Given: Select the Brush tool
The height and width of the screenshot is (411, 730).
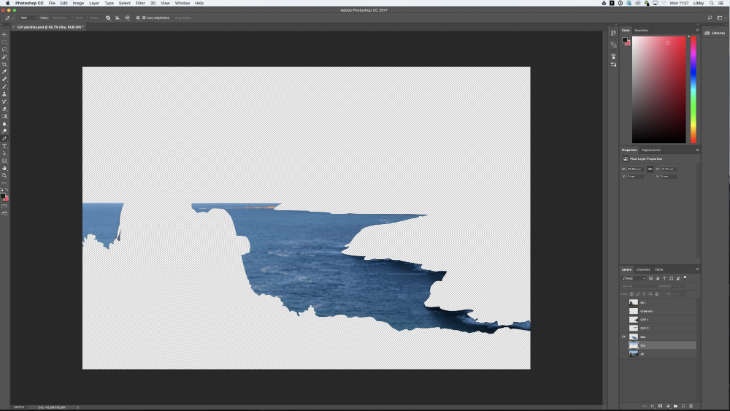Looking at the screenshot, I should click(x=5, y=86).
